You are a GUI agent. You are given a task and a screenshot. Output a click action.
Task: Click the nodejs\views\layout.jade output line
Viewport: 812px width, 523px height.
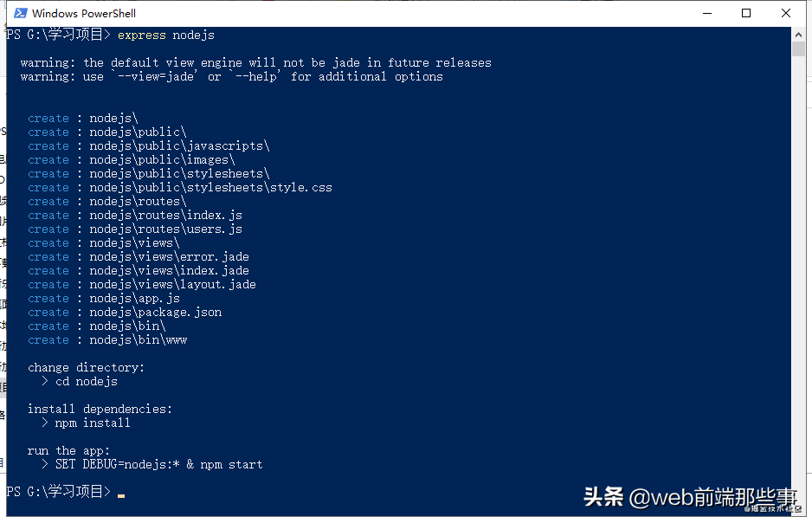[172, 284]
